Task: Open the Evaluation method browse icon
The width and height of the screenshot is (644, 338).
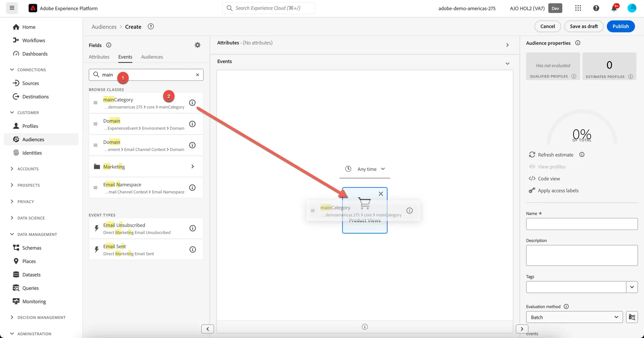Action: click(x=632, y=317)
